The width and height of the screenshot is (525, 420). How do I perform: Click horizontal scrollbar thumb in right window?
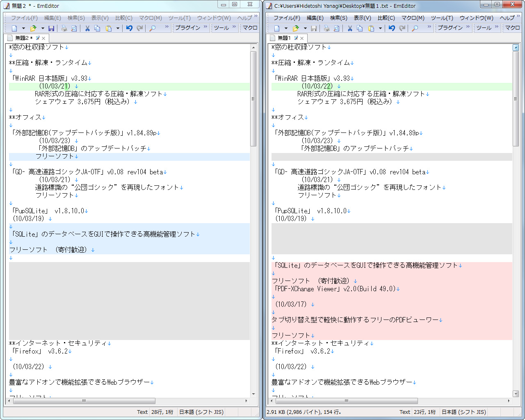point(347,401)
